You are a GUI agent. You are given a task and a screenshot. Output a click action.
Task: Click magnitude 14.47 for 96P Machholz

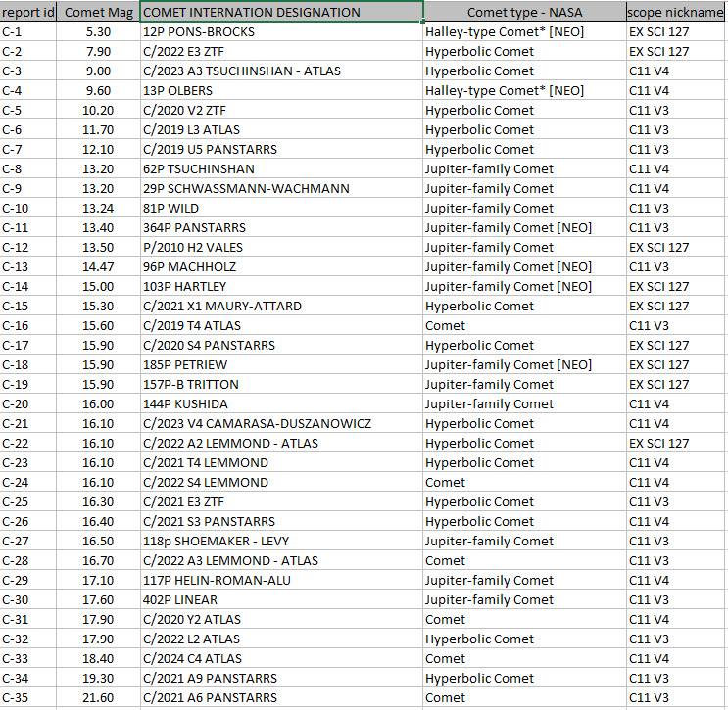point(98,266)
